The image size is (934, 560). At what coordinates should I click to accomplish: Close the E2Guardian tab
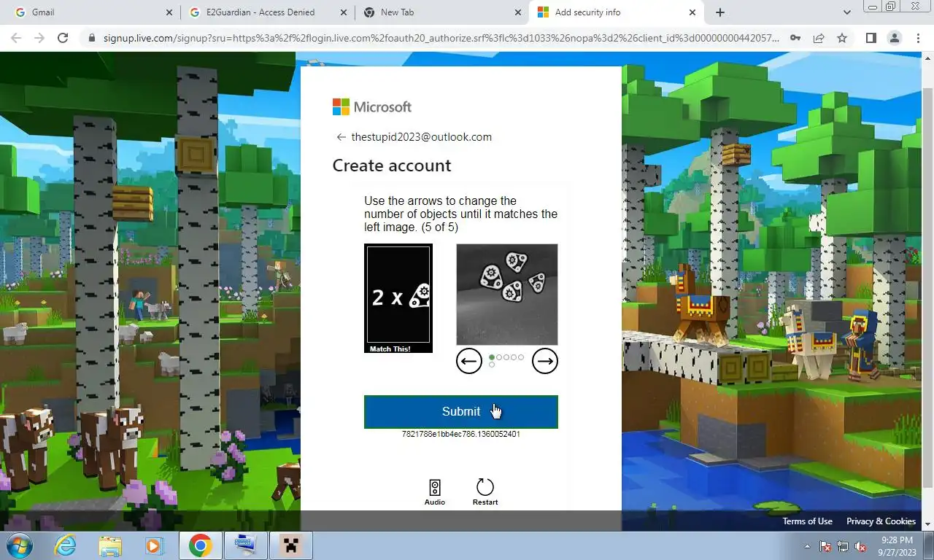pos(344,12)
